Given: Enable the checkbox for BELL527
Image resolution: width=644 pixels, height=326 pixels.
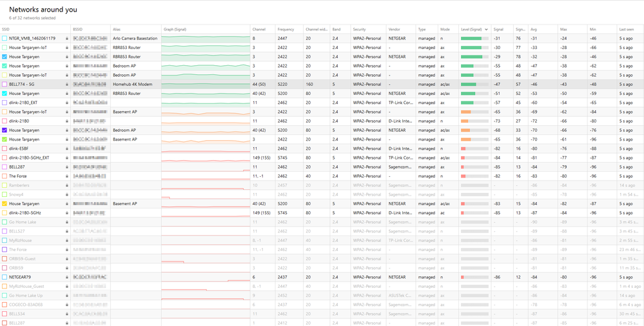Looking at the screenshot, I should [x=5, y=231].
